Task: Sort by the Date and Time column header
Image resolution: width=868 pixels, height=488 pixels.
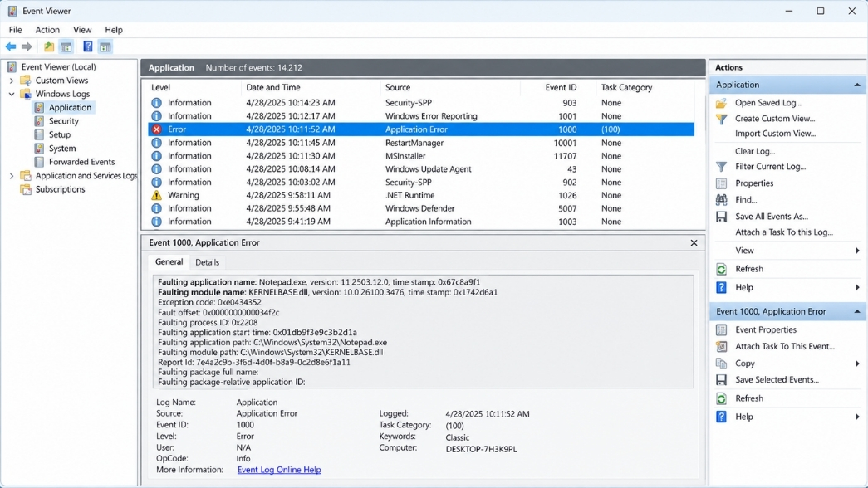Action: (311, 87)
